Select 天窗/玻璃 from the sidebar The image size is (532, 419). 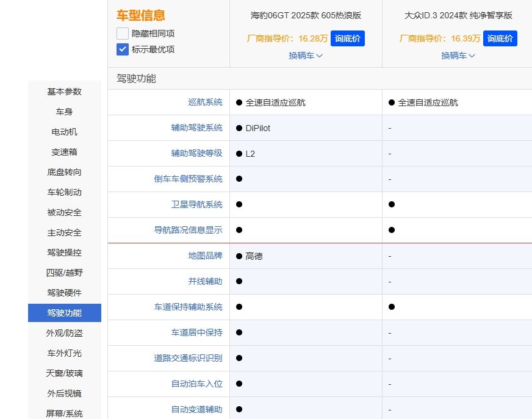coord(64,373)
